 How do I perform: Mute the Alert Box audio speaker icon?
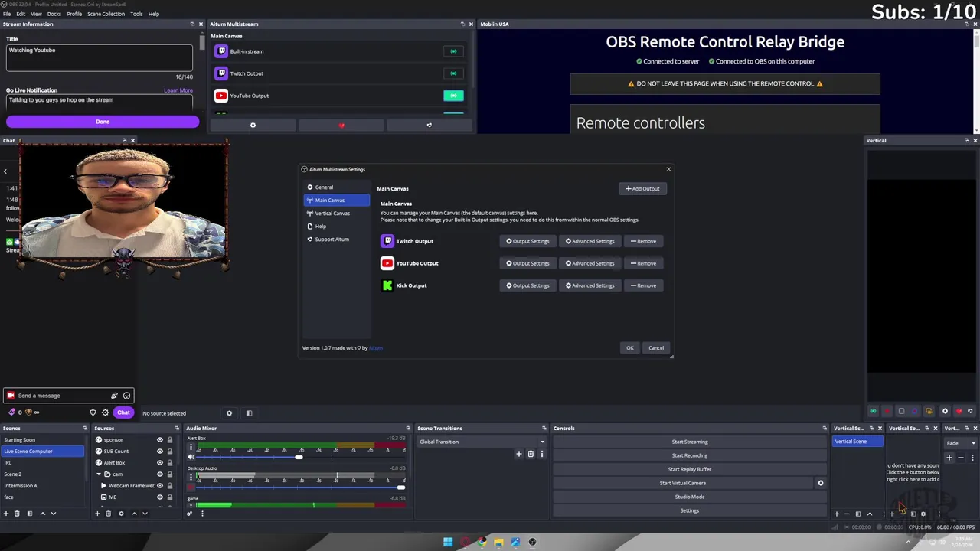[191, 457]
